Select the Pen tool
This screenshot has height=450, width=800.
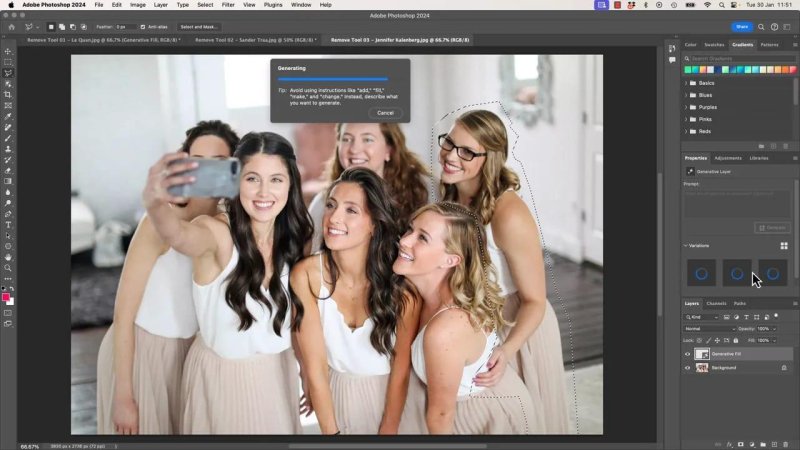(8, 214)
